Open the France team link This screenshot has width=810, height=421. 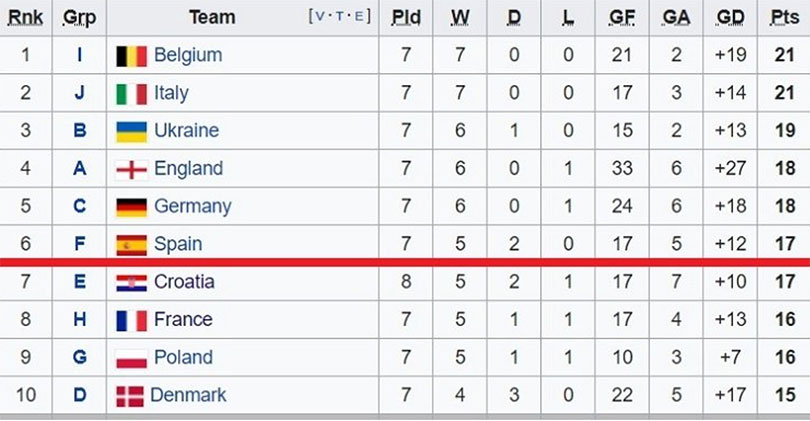point(183,319)
